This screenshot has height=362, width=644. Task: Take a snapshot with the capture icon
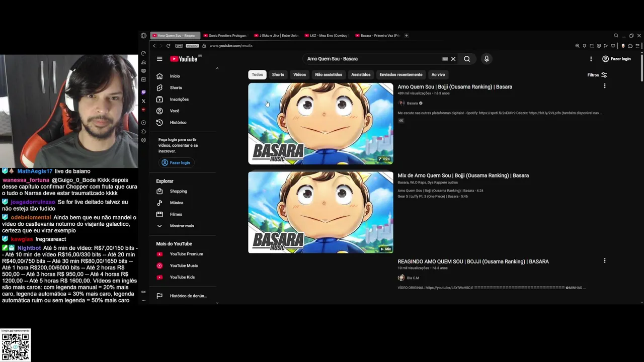pyautogui.click(x=592, y=46)
